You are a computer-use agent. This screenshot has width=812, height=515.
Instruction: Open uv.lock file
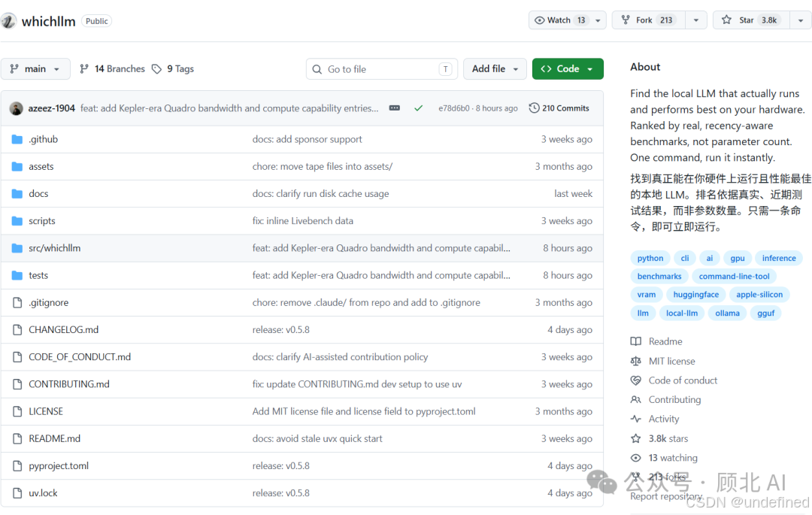point(44,493)
